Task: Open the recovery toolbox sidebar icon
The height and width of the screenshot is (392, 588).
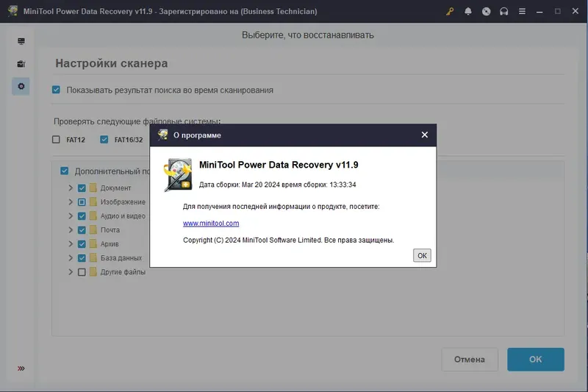Action: tap(21, 64)
